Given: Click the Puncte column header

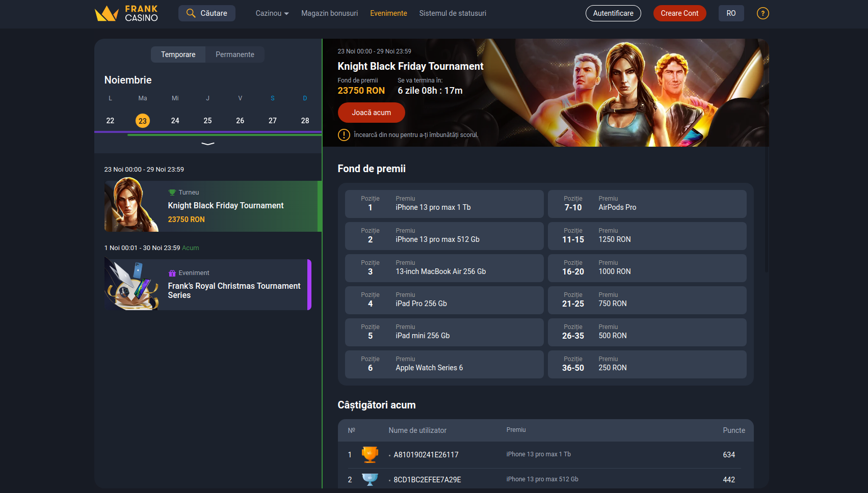Looking at the screenshot, I should [734, 430].
